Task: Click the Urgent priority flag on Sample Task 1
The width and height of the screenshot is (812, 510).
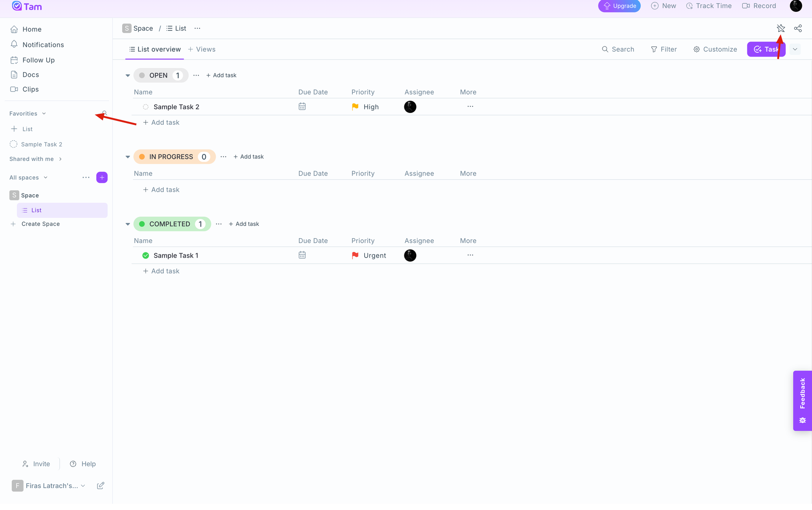Action: coord(355,255)
